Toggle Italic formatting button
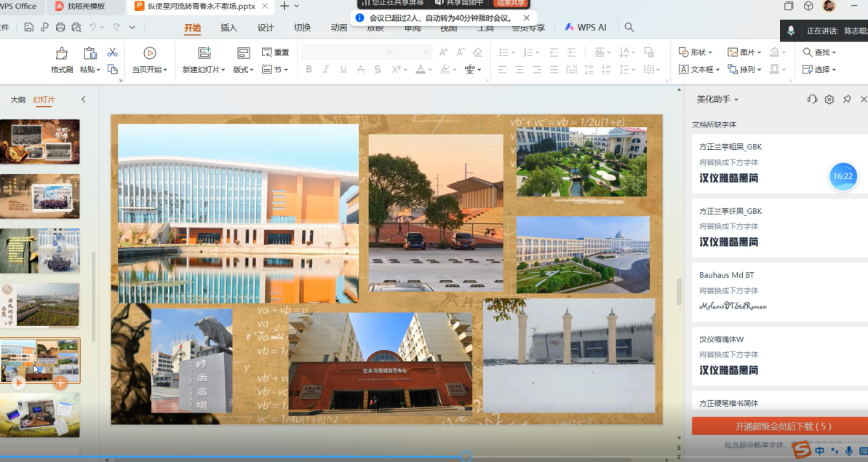 tap(325, 69)
